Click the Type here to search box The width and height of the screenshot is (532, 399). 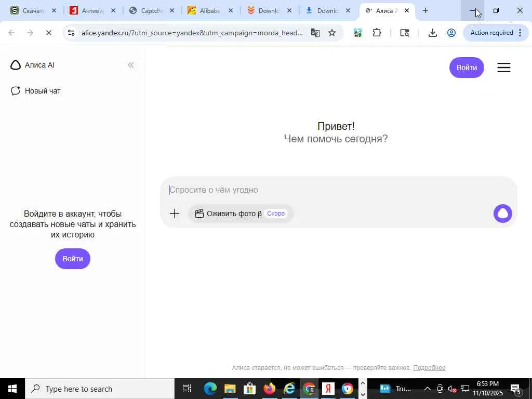coord(100,389)
